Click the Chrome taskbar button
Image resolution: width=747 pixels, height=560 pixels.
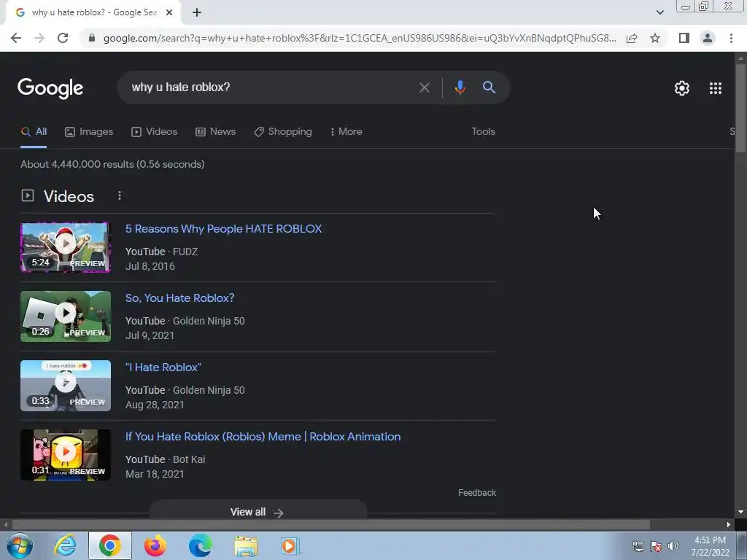(110, 545)
